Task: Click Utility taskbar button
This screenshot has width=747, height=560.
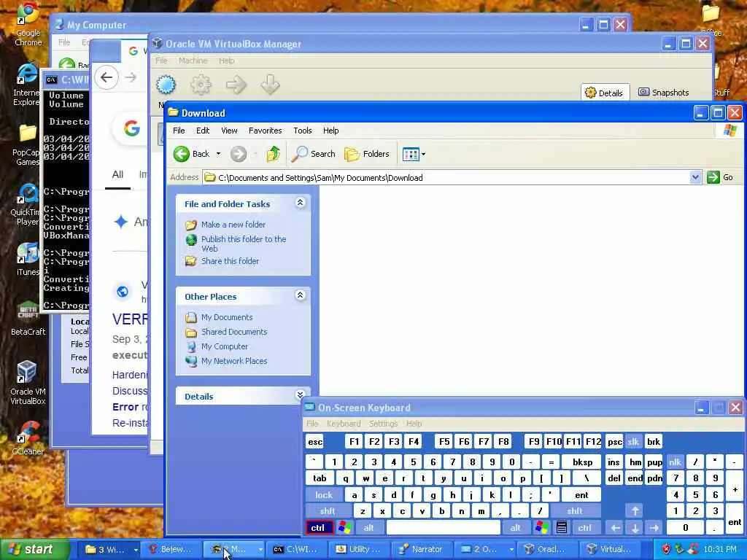Action: [360, 549]
